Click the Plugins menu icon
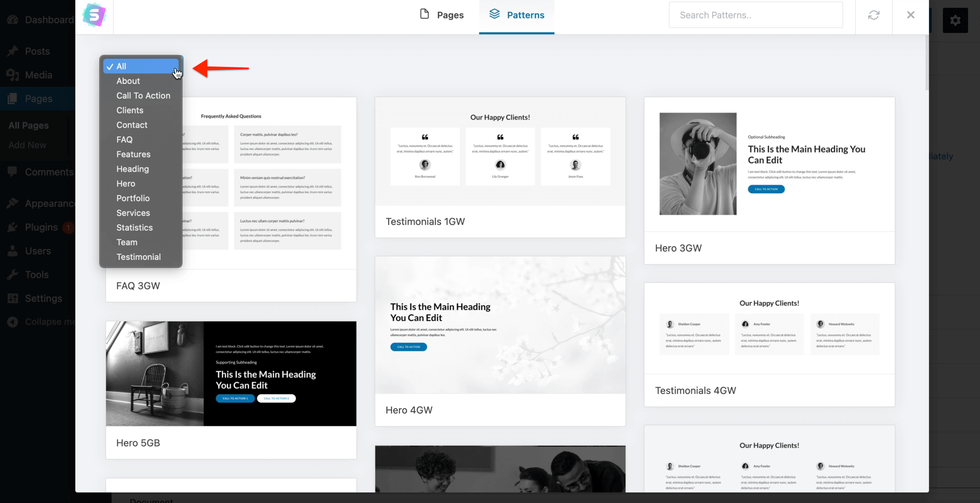Image resolution: width=980 pixels, height=503 pixels. pos(13,227)
